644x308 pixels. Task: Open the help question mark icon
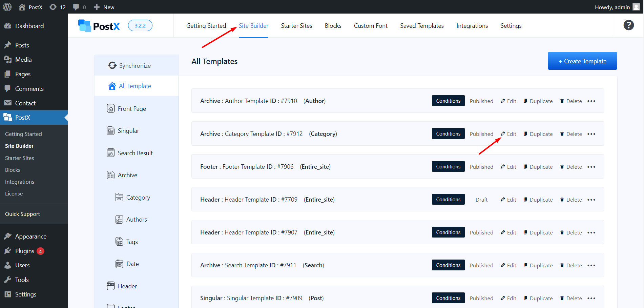tap(629, 25)
